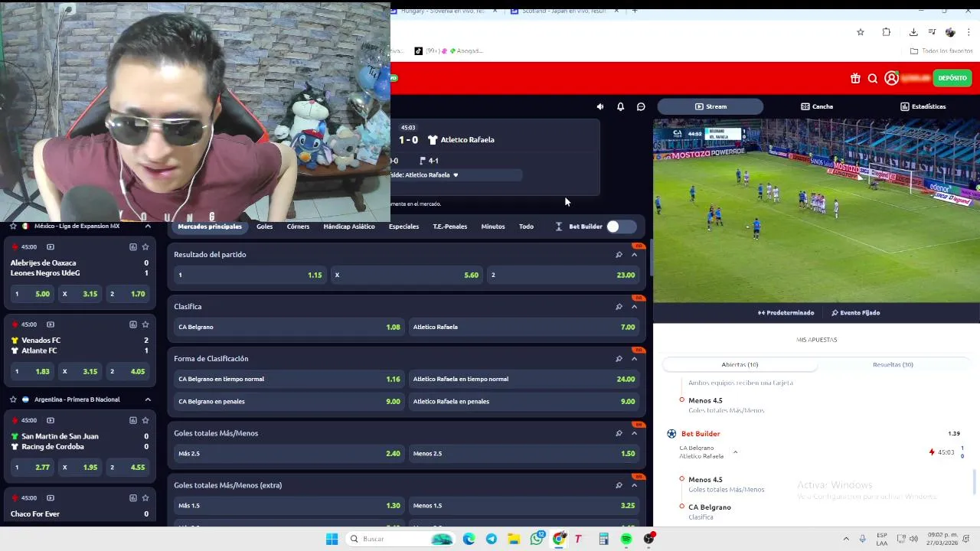Bookmark this page with browser star

(861, 32)
